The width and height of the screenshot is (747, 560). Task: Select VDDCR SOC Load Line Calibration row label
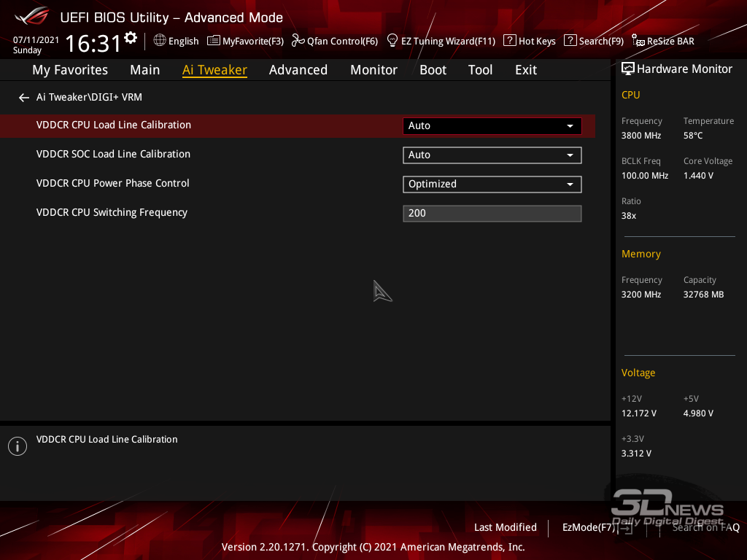(113, 154)
